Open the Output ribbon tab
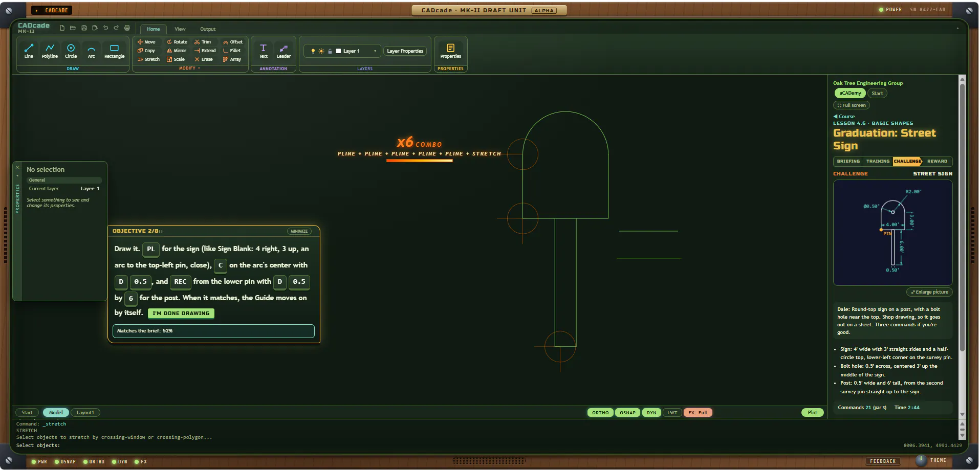The width and height of the screenshot is (980, 470). [208, 29]
